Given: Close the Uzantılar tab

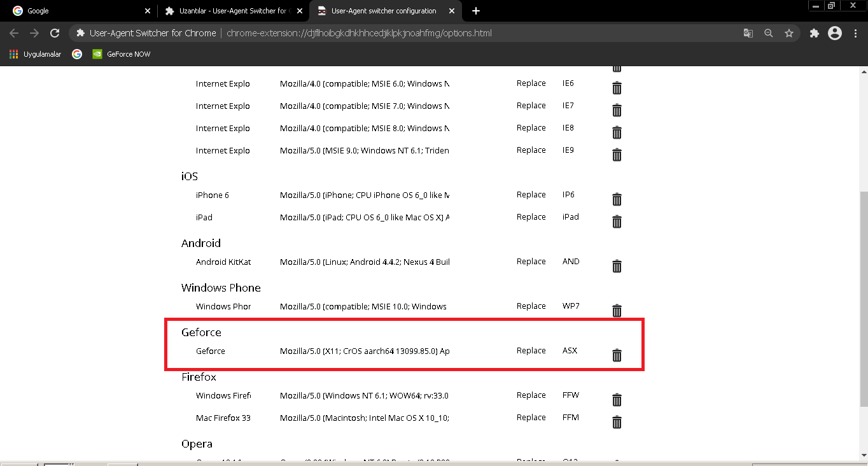Looking at the screenshot, I should point(300,11).
